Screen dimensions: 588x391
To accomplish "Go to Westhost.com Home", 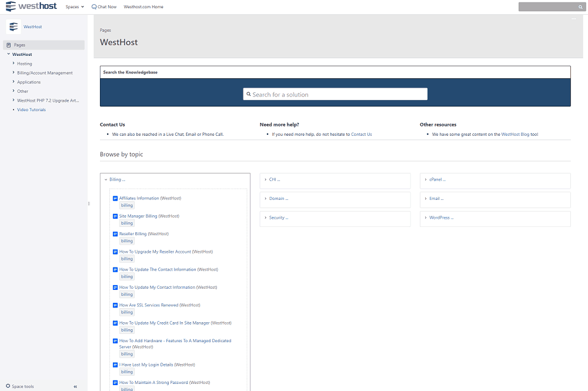I will pos(143,6).
